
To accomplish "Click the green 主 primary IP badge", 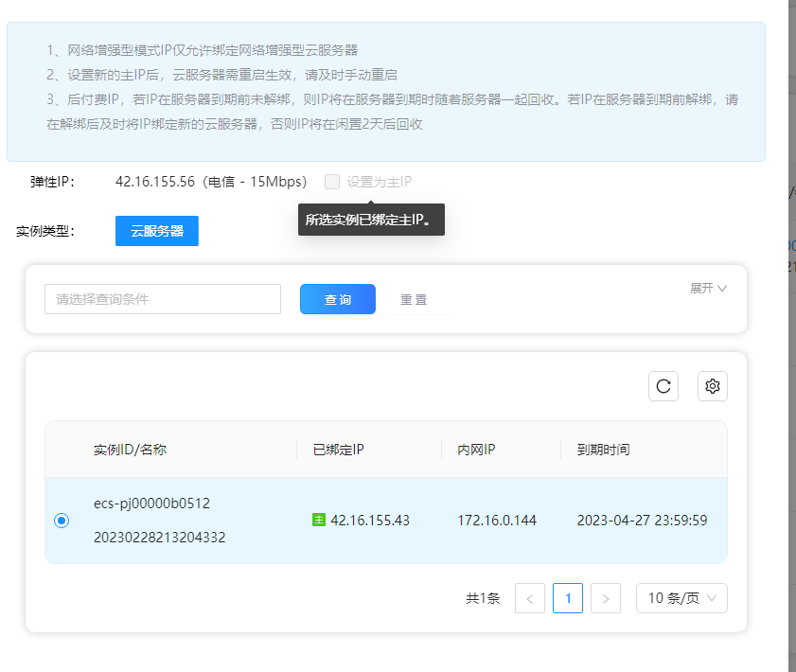I will pos(318,520).
